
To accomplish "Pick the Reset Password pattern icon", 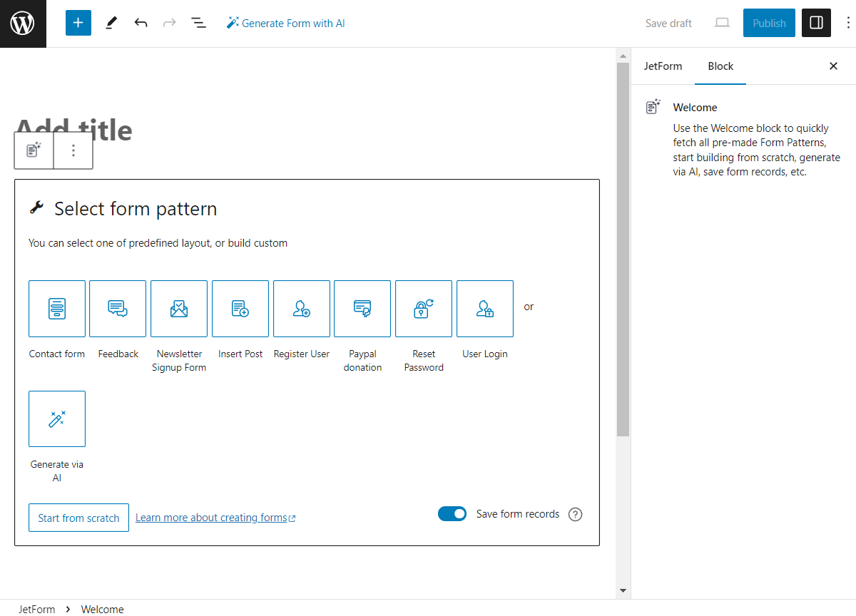I will click(424, 309).
